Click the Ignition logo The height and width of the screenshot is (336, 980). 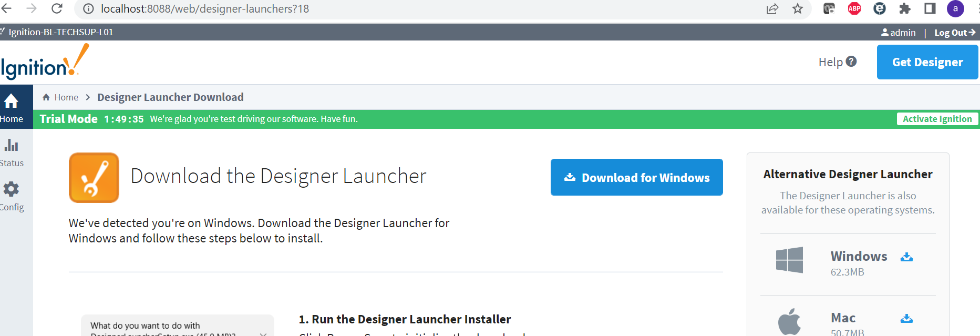[x=45, y=63]
